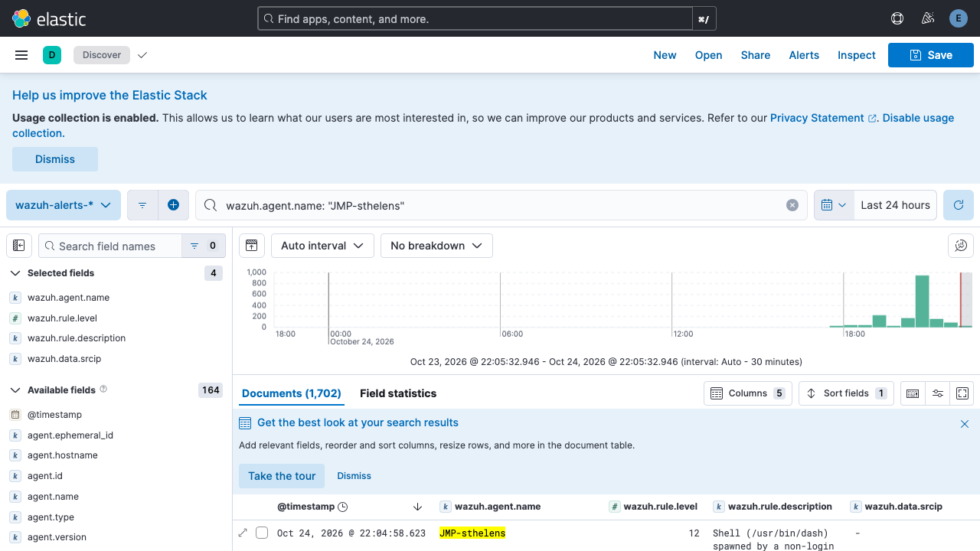The height and width of the screenshot is (551, 980).
Task: Close the search results tour callout
Action: pyautogui.click(x=965, y=424)
